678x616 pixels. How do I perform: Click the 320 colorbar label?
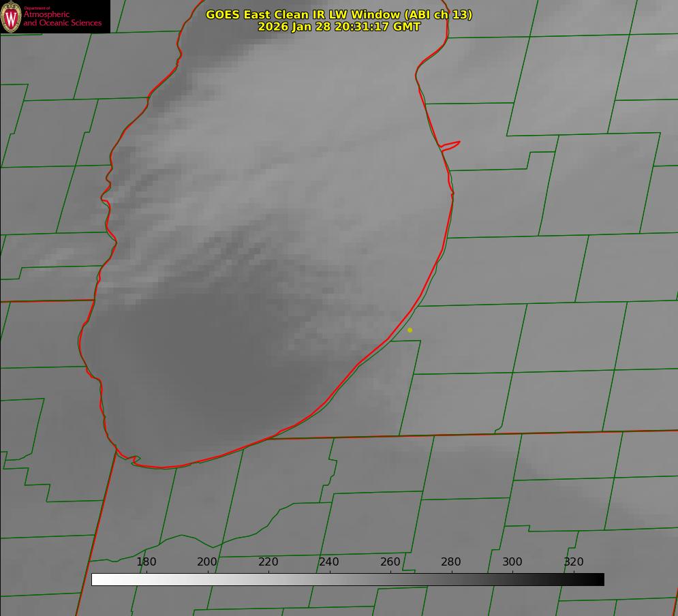573,562
